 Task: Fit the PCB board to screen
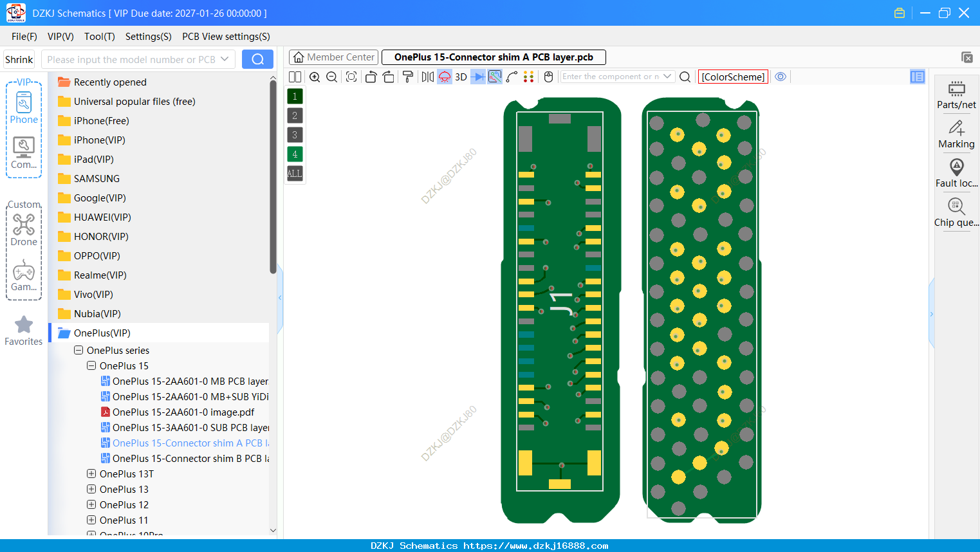point(351,77)
